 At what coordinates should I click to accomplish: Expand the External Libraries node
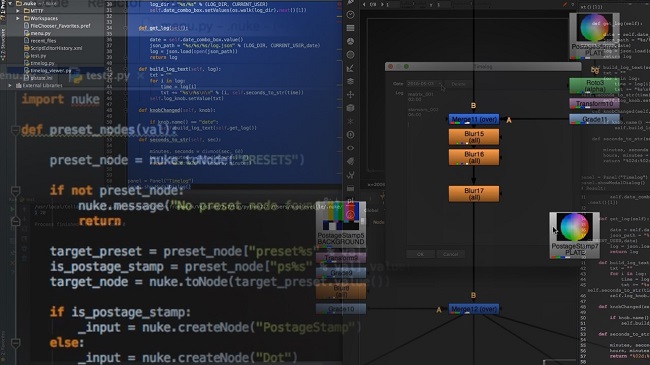click(10, 85)
